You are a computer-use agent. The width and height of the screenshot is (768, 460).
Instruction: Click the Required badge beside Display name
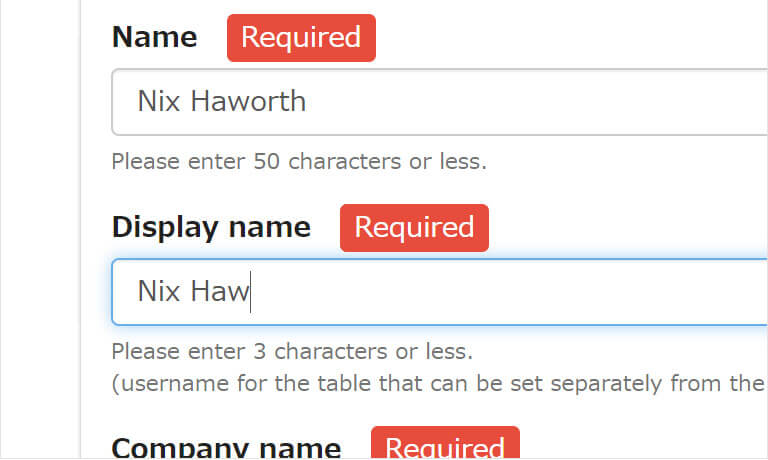click(x=414, y=228)
